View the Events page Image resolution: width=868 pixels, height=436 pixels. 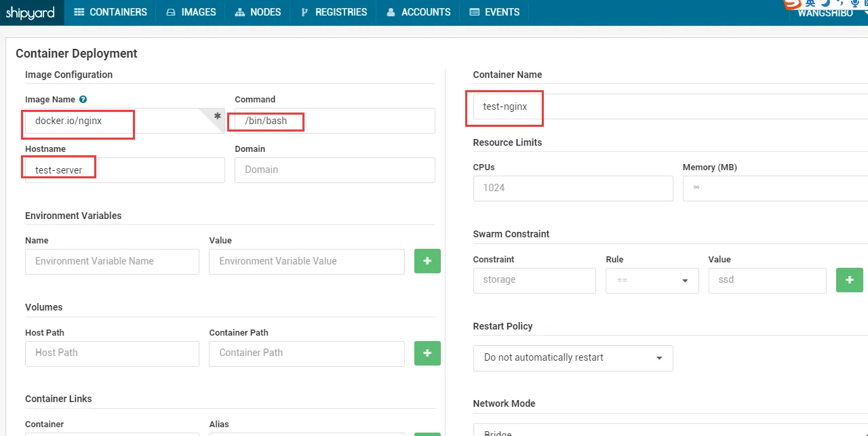click(x=494, y=12)
